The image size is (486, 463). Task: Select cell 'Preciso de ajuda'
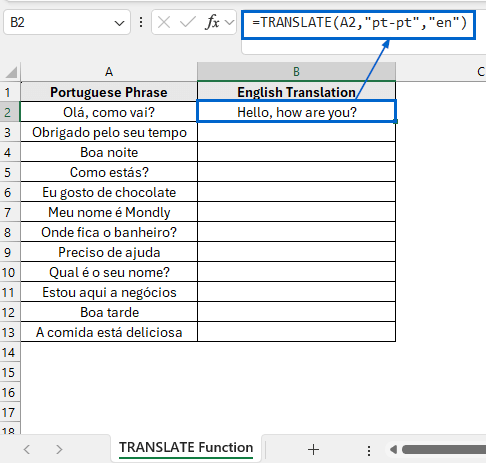[109, 252]
